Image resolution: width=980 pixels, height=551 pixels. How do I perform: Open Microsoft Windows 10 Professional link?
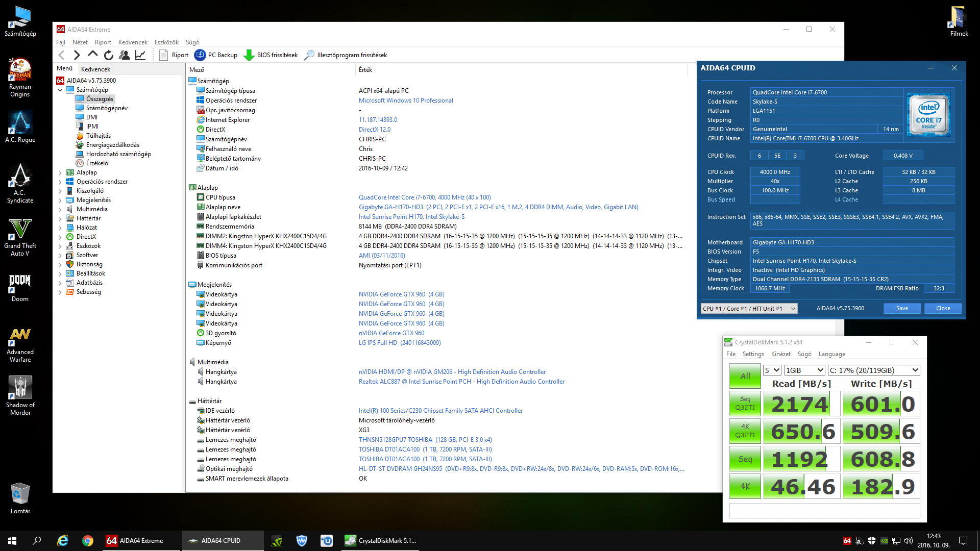pos(406,101)
